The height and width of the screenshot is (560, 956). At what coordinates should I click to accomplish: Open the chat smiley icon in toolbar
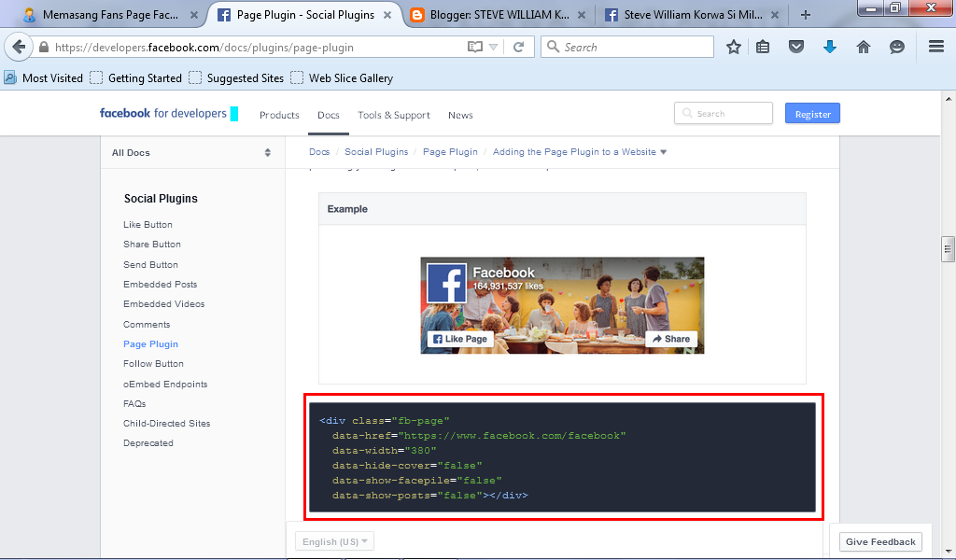pyautogui.click(x=897, y=47)
